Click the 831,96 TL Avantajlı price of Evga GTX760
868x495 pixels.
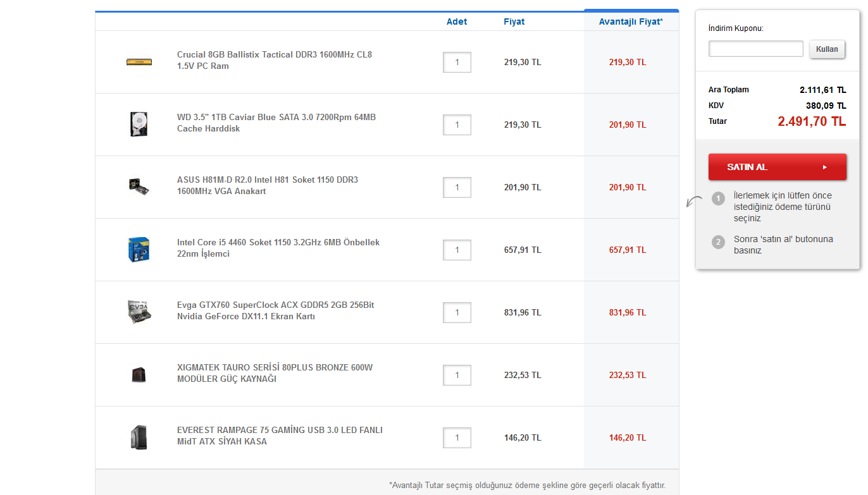(628, 312)
